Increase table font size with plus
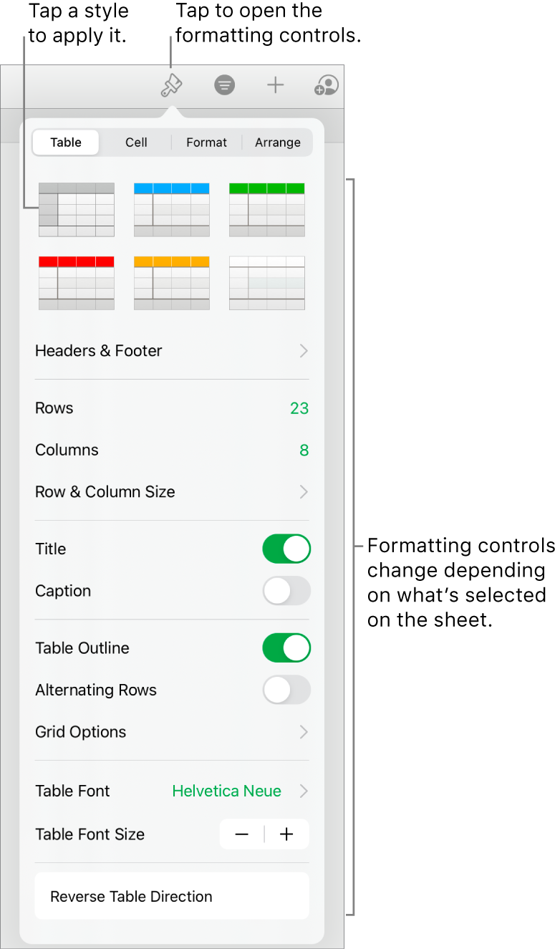Screen dimensions: 560x949 point(286,834)
